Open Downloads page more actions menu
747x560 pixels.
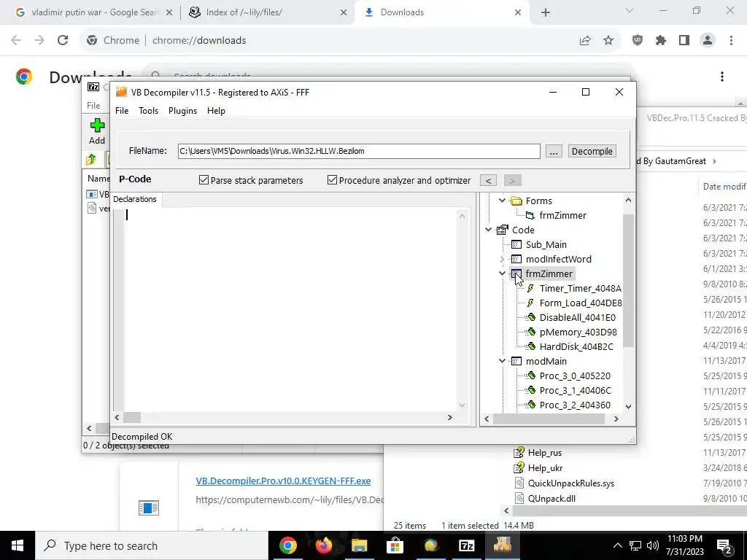click(x=721, y=77)
